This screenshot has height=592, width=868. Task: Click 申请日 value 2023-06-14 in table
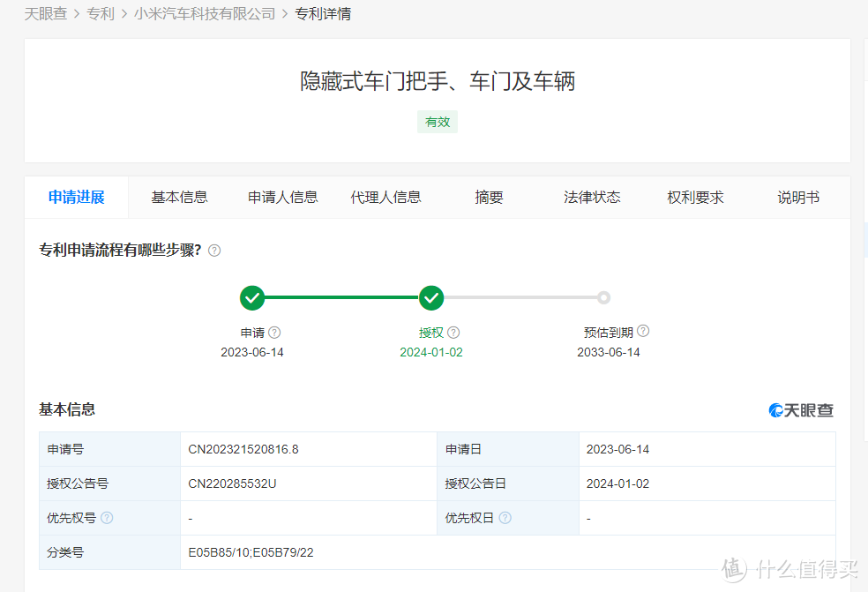click(617, 449)
